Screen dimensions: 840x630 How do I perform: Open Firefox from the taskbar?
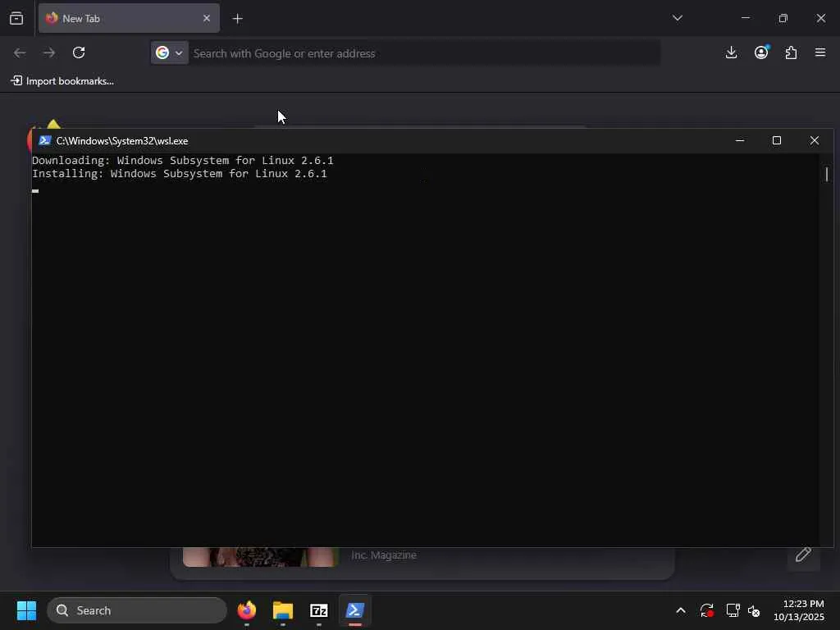247,610
